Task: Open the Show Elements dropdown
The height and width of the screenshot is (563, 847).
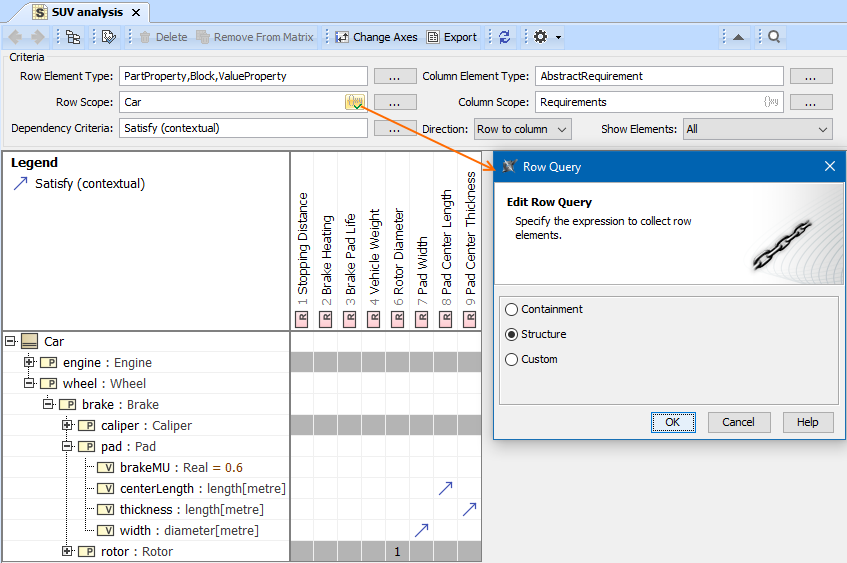Action: pyautogui.click(x=757, y=129)
